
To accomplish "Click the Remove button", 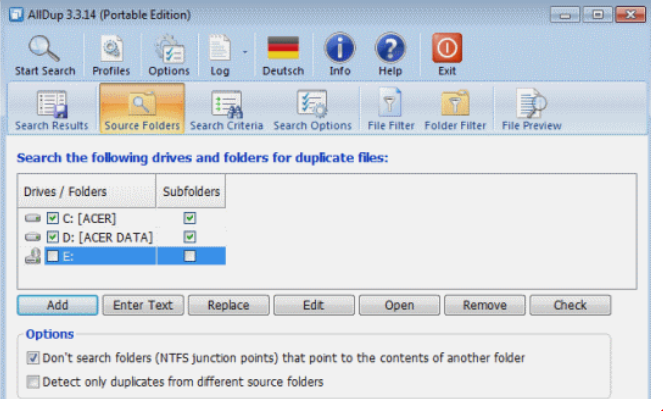I will [484, 305].
